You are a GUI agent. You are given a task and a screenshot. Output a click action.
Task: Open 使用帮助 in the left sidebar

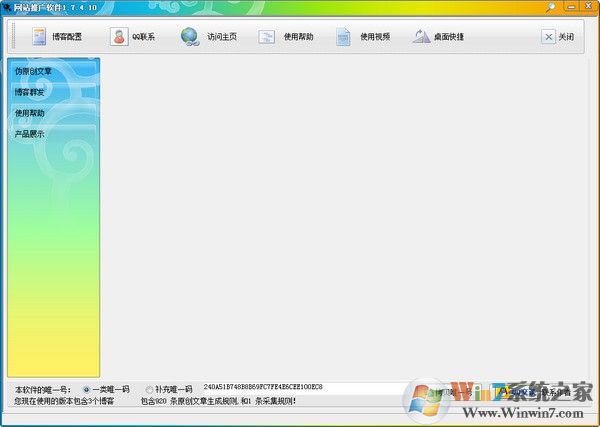coord(53,113)
